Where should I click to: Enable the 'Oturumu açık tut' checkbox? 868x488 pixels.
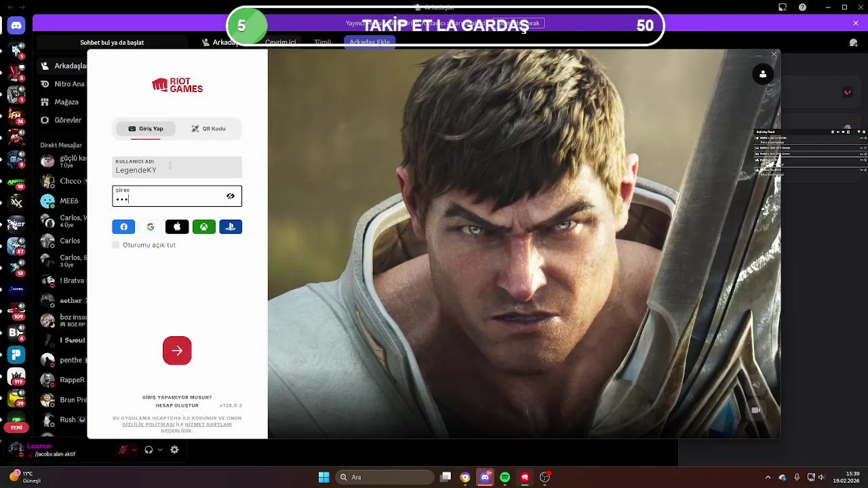click(116, 245)
